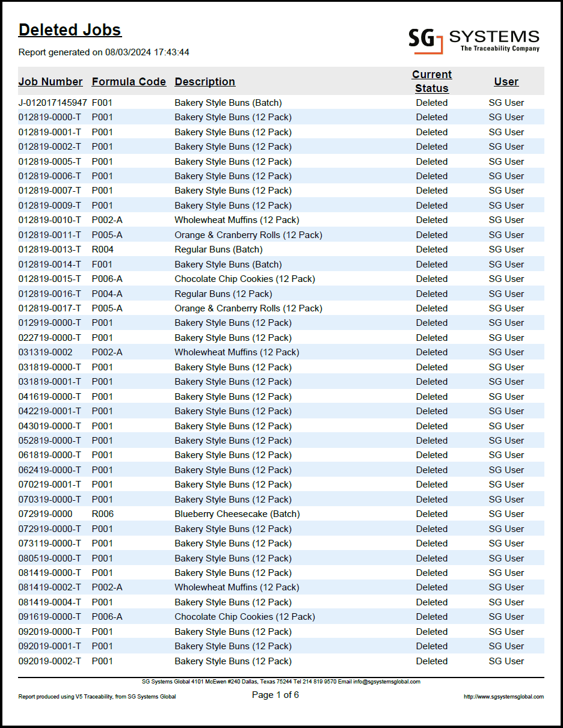563x728 pixels.
Task: Select SG User on job 092019-0002-T
Action: [x=506, y=661]
